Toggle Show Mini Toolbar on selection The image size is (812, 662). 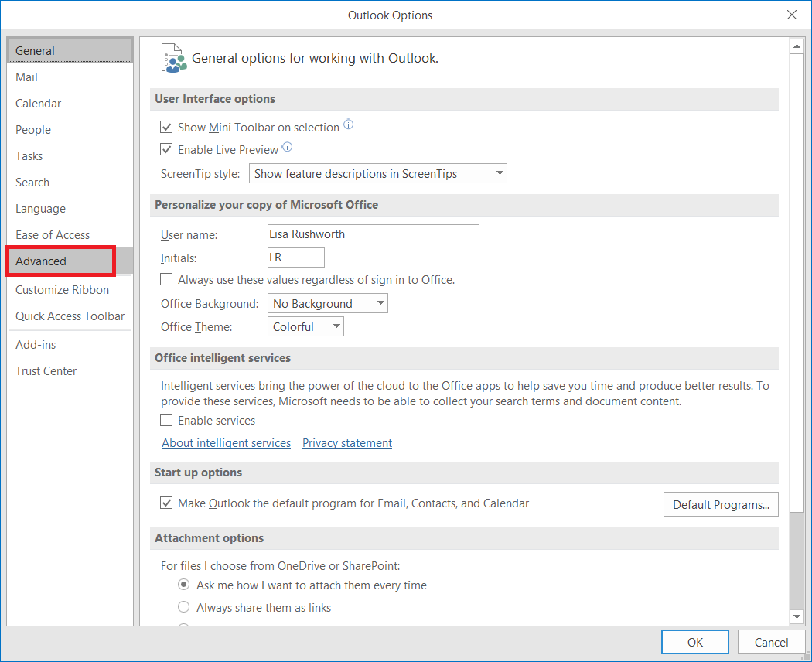pyautogui.click(x=166, y=127)
